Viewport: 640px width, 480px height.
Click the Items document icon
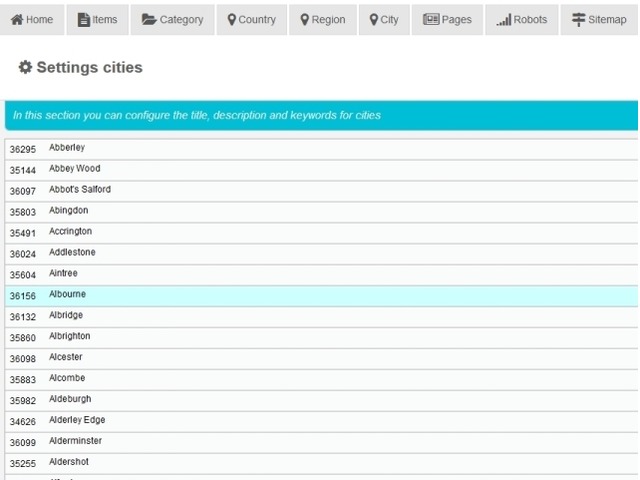pyautogui.click(x=84, y=20)
